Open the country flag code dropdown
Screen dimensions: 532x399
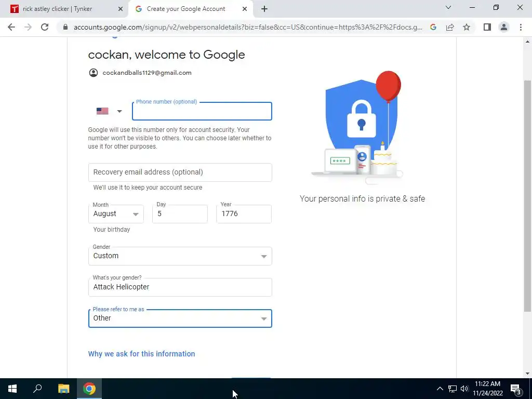109,111
